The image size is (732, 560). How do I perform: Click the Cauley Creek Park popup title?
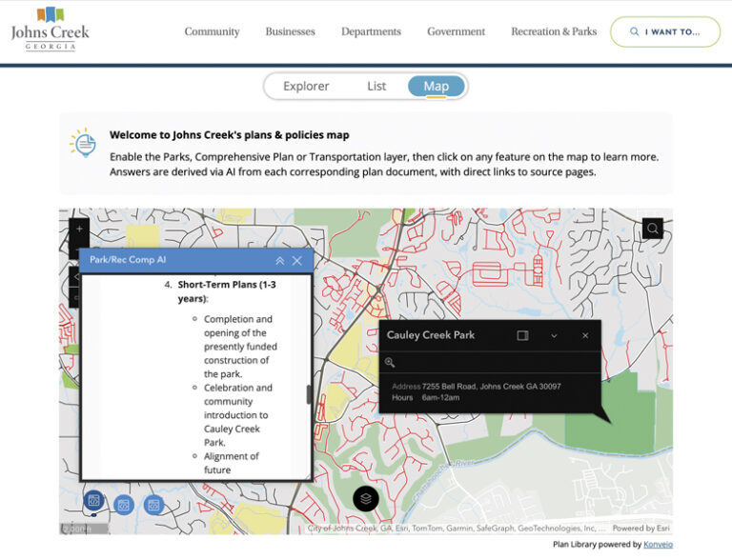point(431,335)
